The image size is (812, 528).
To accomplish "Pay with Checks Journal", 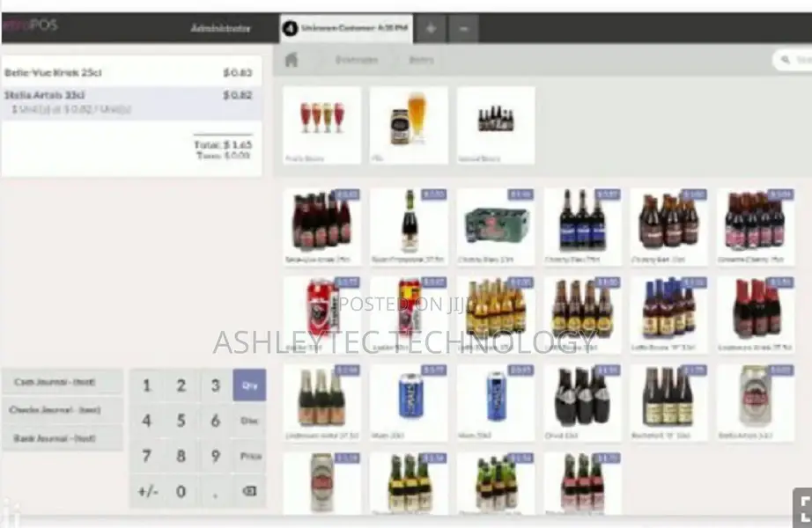I will [x=63, y=410].
